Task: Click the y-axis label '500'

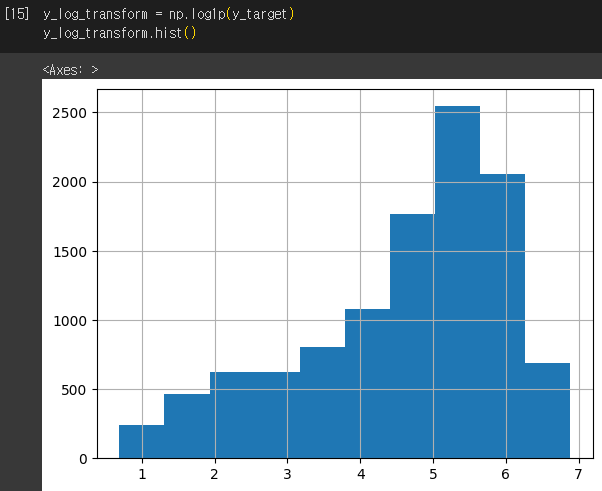Action: (x=74, y=390)
